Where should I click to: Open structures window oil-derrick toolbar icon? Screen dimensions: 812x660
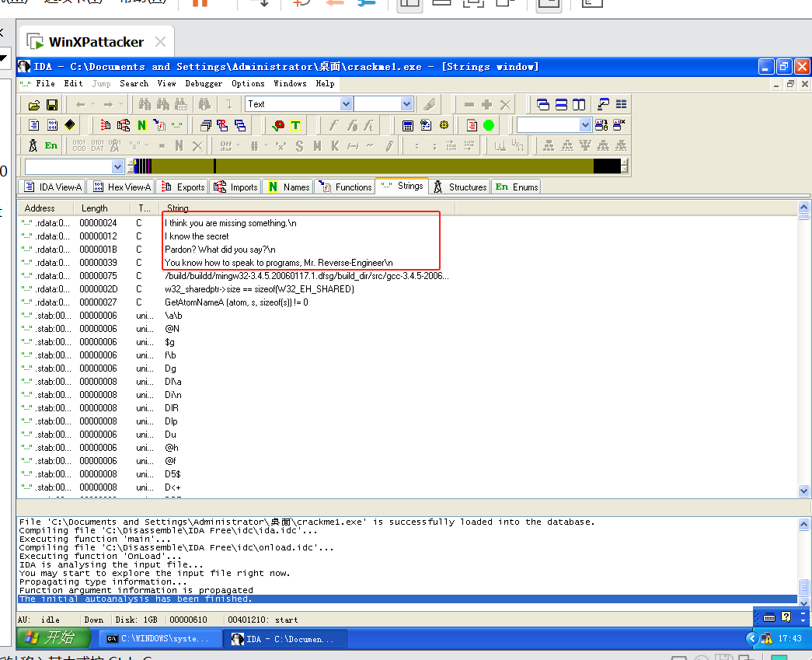click(33, 145)
